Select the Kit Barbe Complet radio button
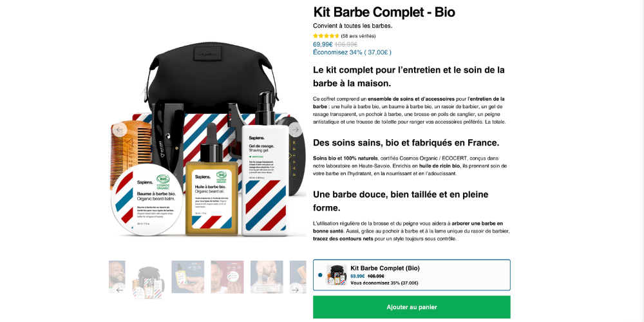 pyautogui.click(x=320, y=275)
